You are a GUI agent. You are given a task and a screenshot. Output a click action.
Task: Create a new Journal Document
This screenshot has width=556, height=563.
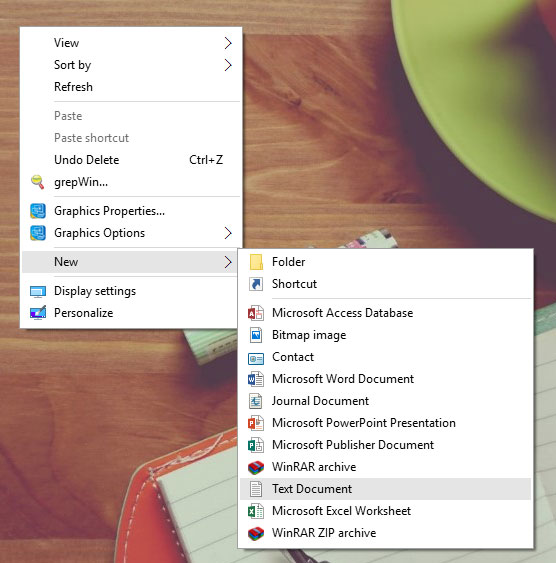[x=386, y=401]
